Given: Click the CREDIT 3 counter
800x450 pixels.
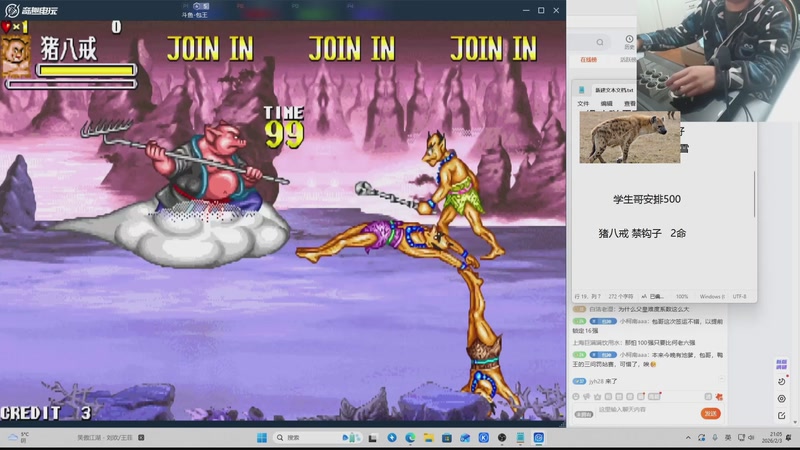Looking at the screenshot, I should [46, 413].
